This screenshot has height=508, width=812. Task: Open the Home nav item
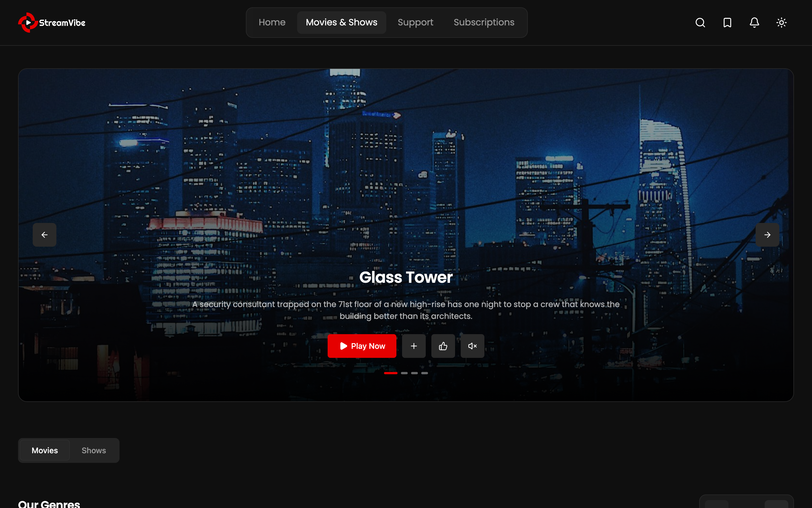click(272, 23)
